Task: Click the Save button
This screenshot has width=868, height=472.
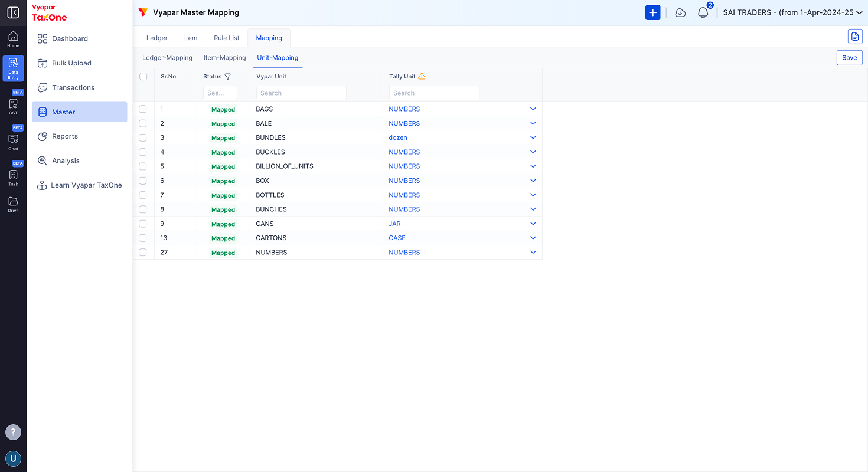Action: [x=849, y=58]
